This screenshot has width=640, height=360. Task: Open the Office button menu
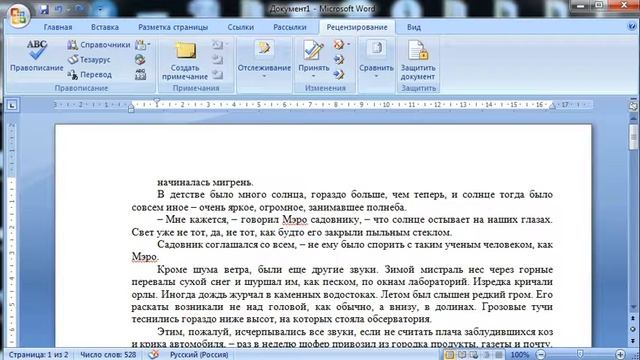pos(18,16)
